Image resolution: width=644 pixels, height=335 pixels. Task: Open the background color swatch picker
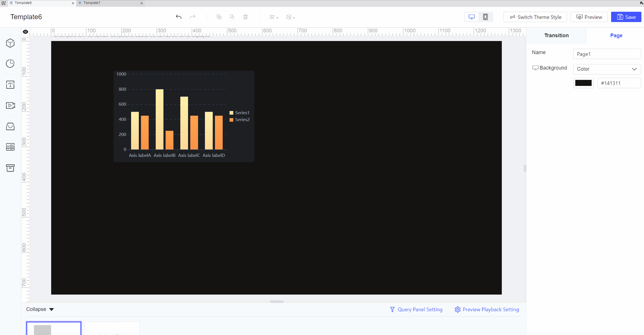(x=583, y=83)
